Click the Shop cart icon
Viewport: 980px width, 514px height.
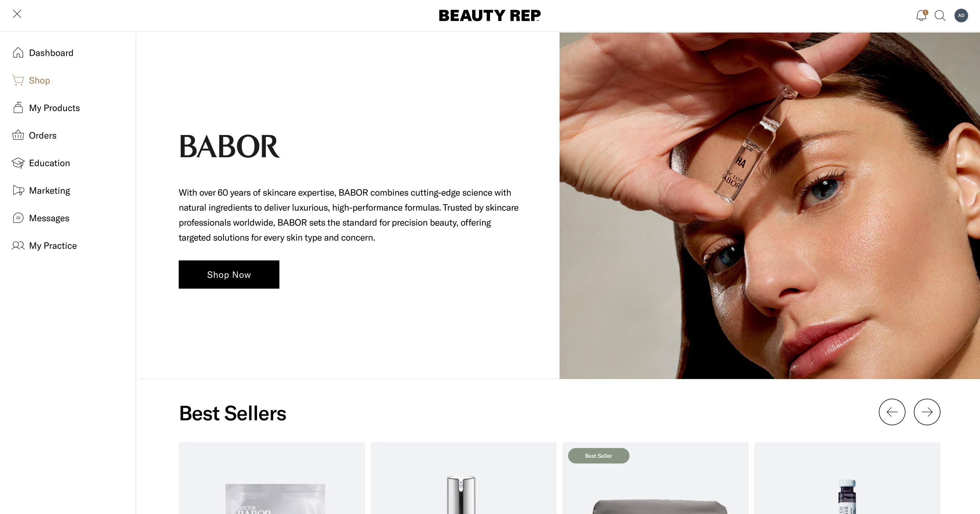coord(18,80)
